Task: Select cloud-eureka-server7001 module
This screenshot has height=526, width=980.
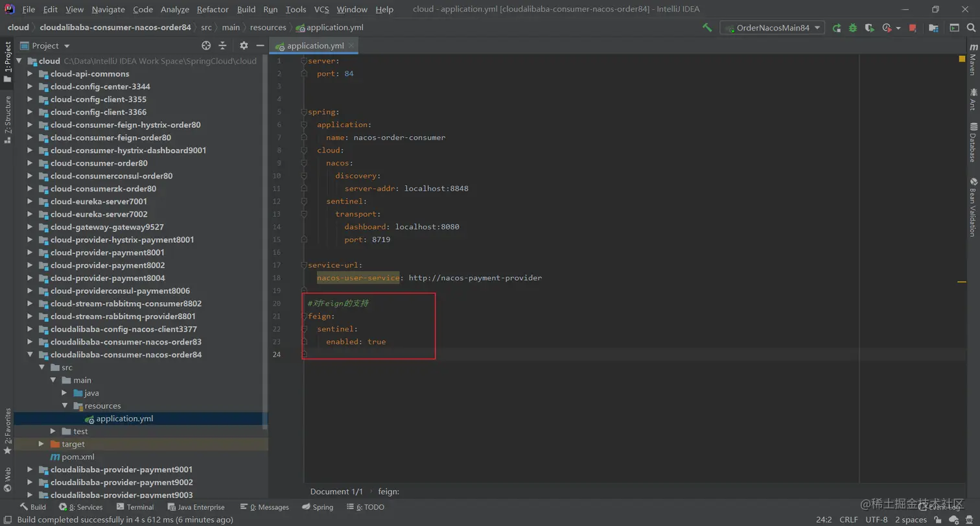Action: click(x=99, y=202)
